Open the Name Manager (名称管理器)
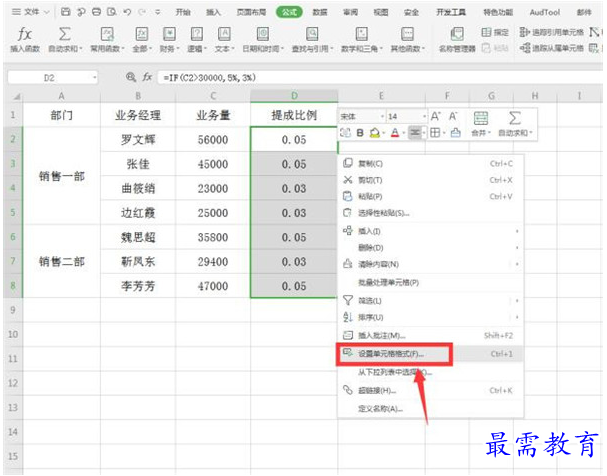607x476 pixels. pos(457,39)
